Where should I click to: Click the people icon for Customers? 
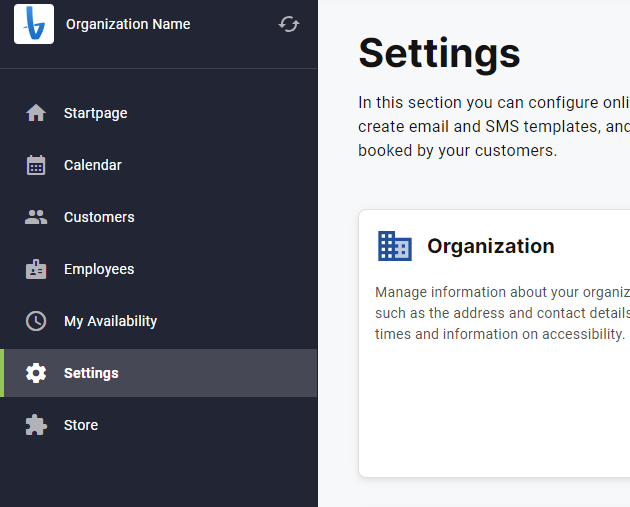point(36,217)
